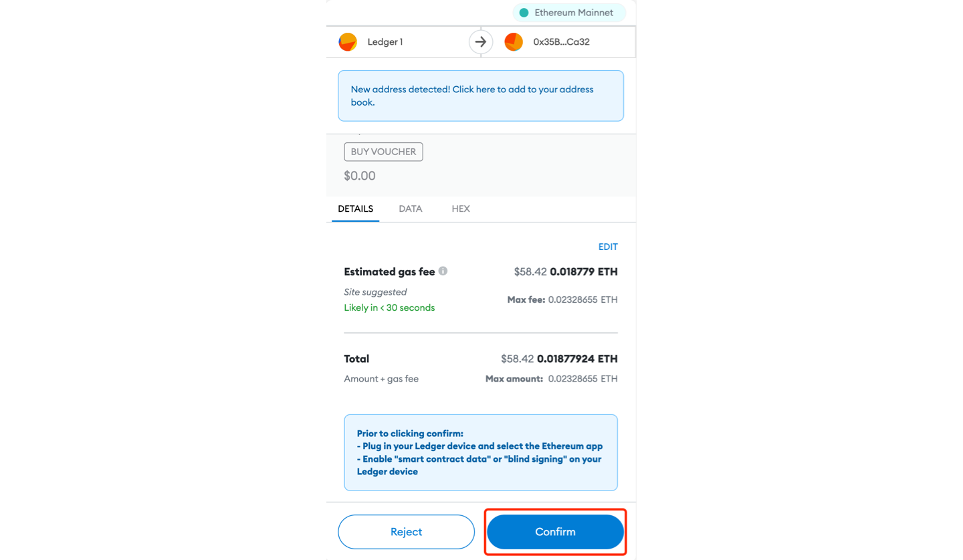
Task: Switch to the HEX tab
Action: (461, 208)
